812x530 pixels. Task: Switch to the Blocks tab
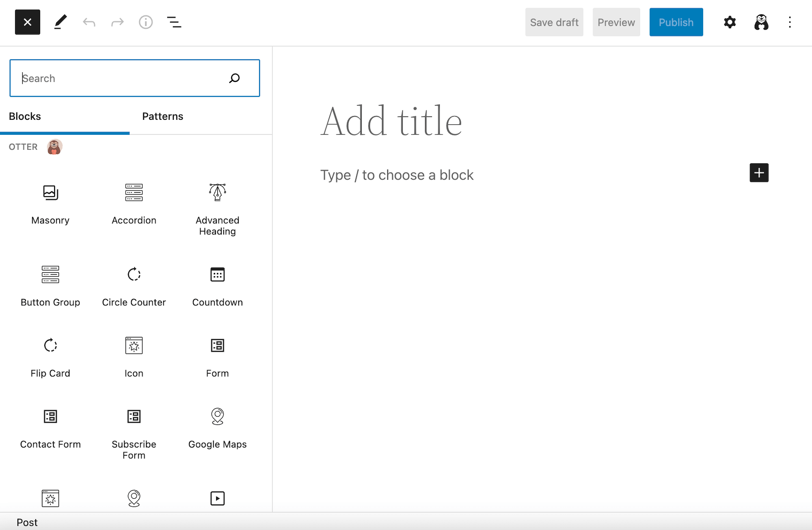[24, 116]
